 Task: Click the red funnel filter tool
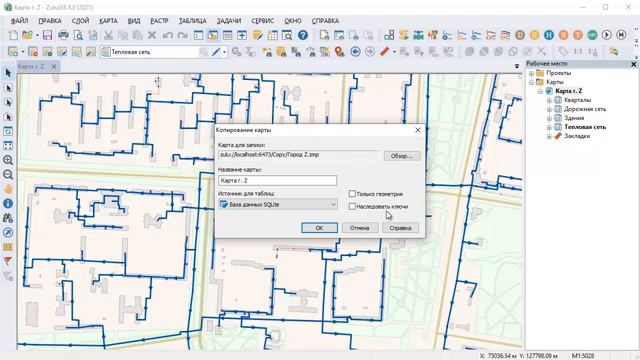[8, 261]
